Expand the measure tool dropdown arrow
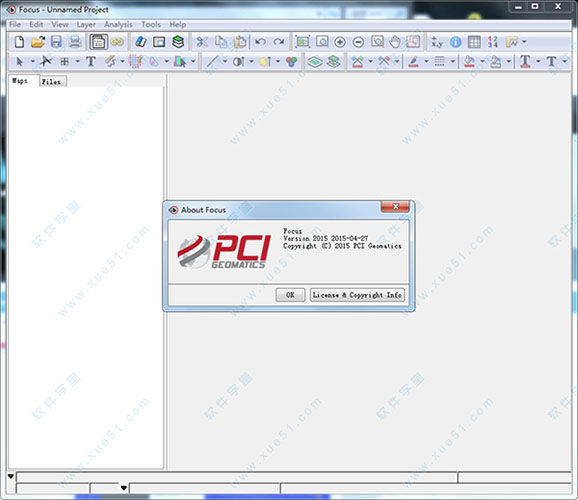Image resolution: width=578 pixels, height=500 pixels. [x=524, y=42]
